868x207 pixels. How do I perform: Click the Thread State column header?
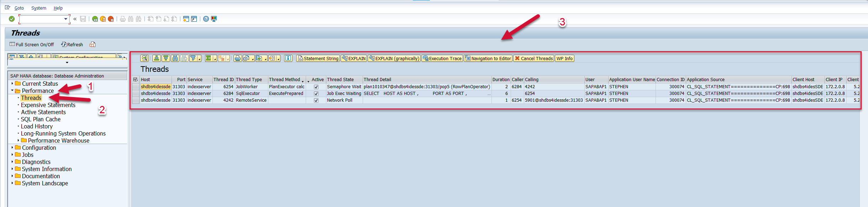coord(340,80)
